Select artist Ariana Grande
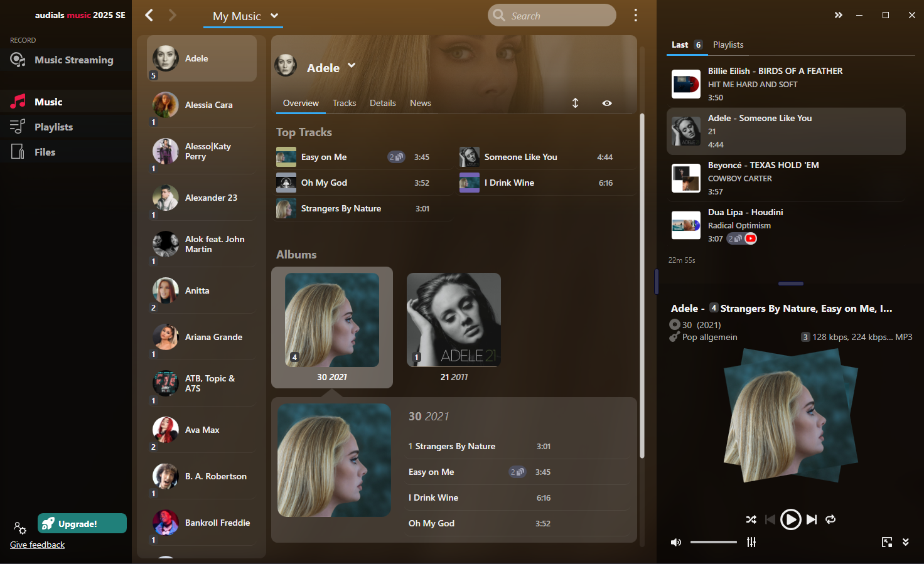 pyautogui.click(x=201, y=337)
